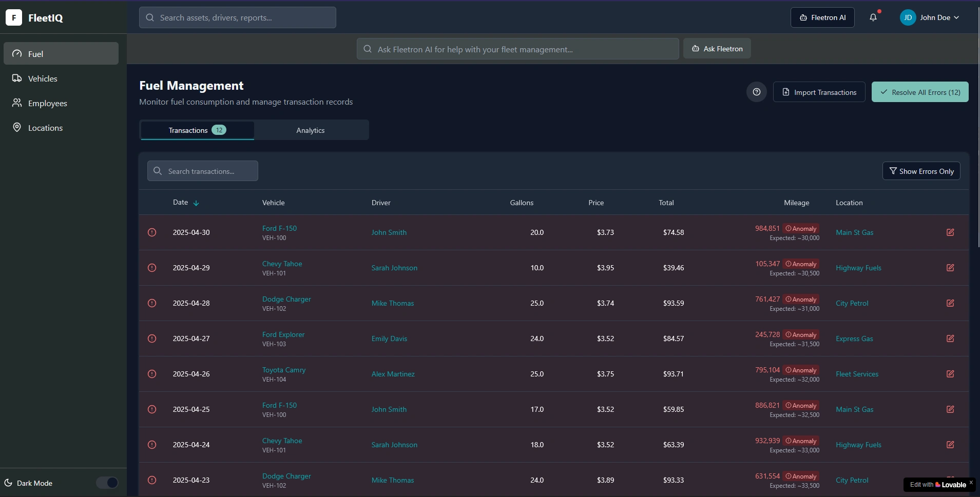This screenshot has height=497, width=980.
Task: Click the JD user avatar
Action: coord(908,17)
